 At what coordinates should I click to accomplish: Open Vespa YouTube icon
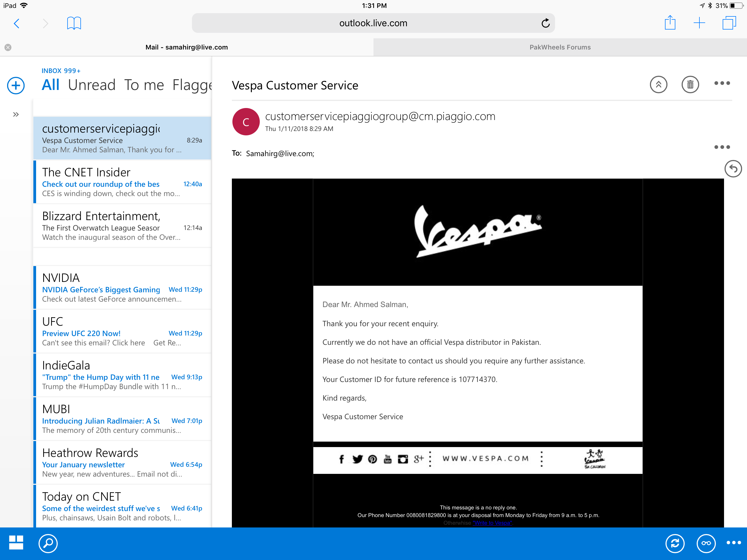388,459
